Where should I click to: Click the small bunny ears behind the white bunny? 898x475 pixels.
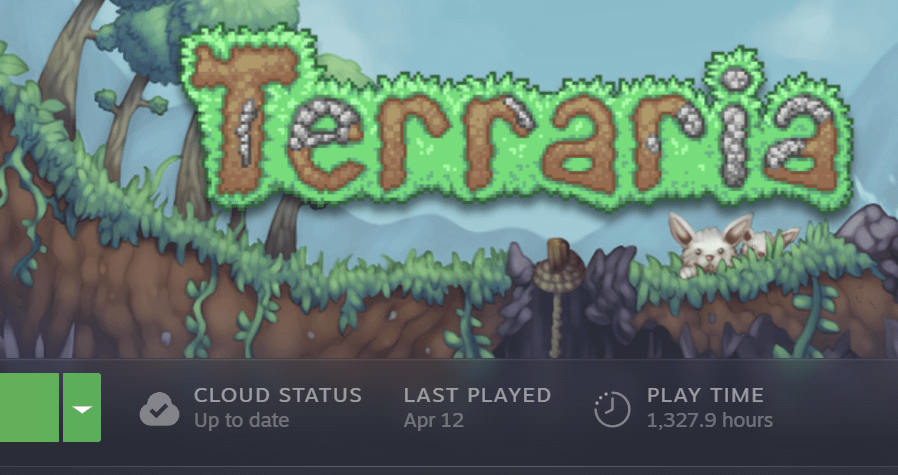pyautogui.click(x=769, y=241)
